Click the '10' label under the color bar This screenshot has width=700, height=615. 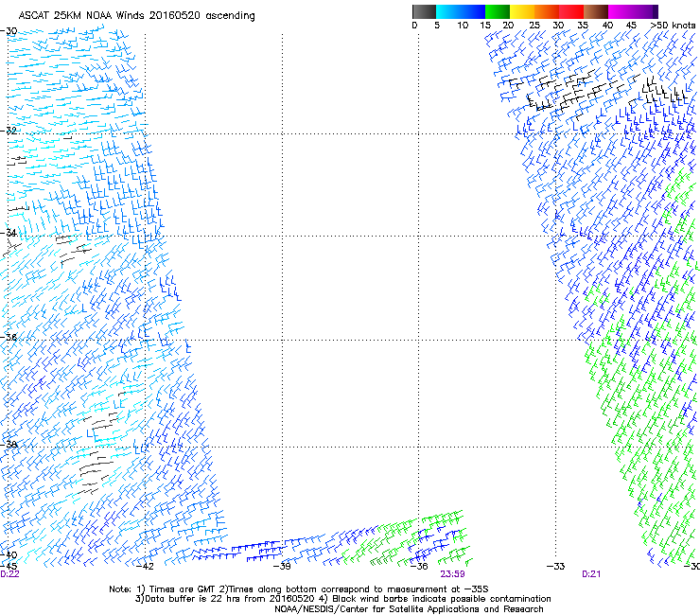click(463, 26)
